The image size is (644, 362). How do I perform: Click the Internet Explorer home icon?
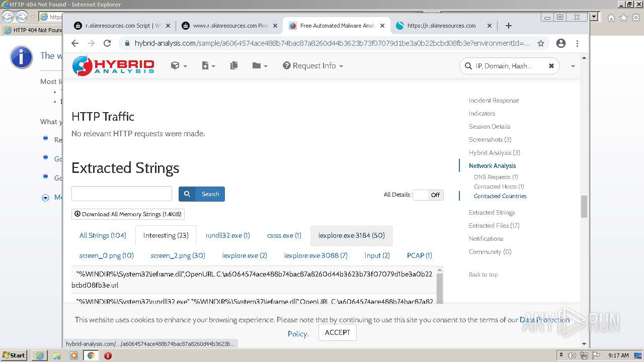611,18
